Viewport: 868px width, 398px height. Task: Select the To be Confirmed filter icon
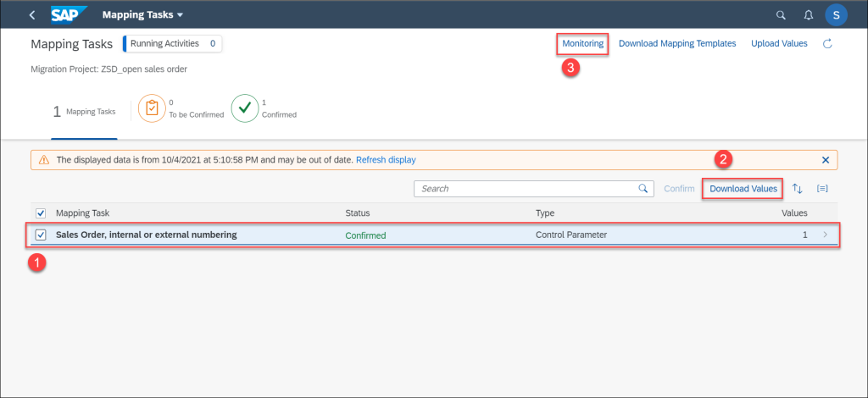pyautogui.click(x=152, y=108)
